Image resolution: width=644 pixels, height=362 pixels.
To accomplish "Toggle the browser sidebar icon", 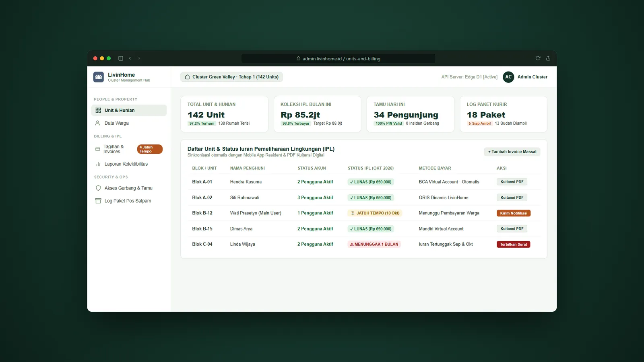I will click(x=121, y=58).
